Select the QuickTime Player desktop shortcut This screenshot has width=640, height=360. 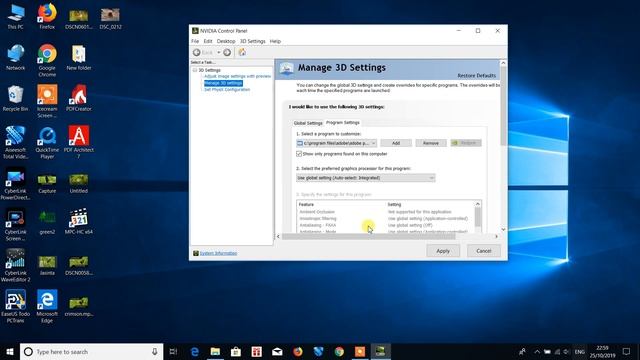point(47,142)
